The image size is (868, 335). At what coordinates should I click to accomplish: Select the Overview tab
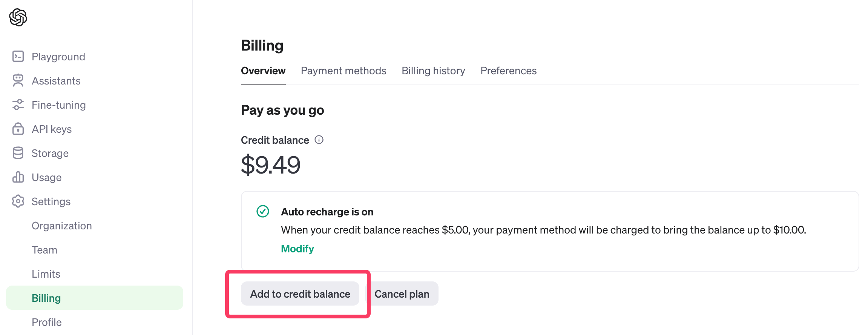point(263,71)
